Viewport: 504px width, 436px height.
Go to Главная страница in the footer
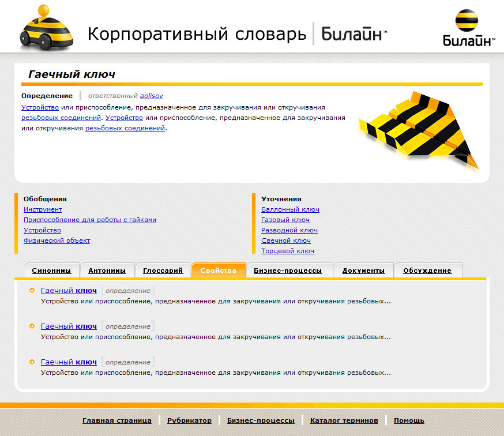pyautogui.click(x=117, y=420)
